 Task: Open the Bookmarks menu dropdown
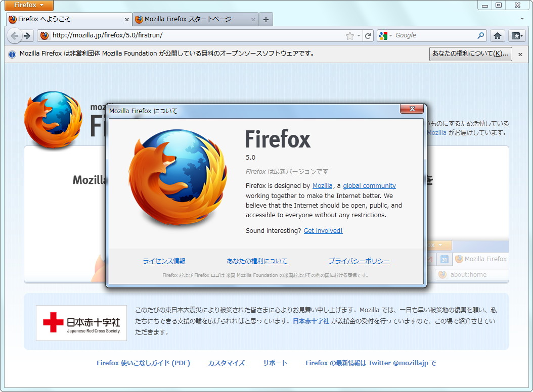coord(516,35)
